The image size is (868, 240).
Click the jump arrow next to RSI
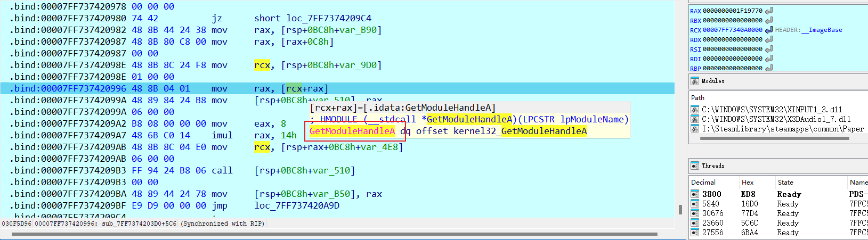(x=769, y=49)
